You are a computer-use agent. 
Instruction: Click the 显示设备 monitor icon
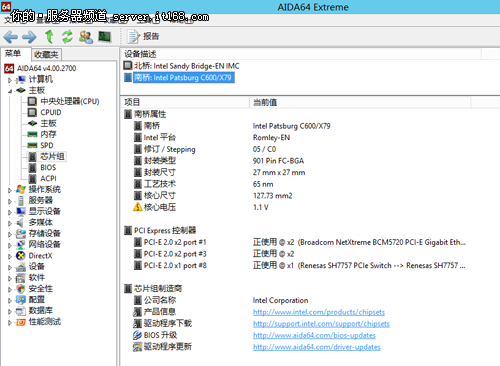click(21, 211)
